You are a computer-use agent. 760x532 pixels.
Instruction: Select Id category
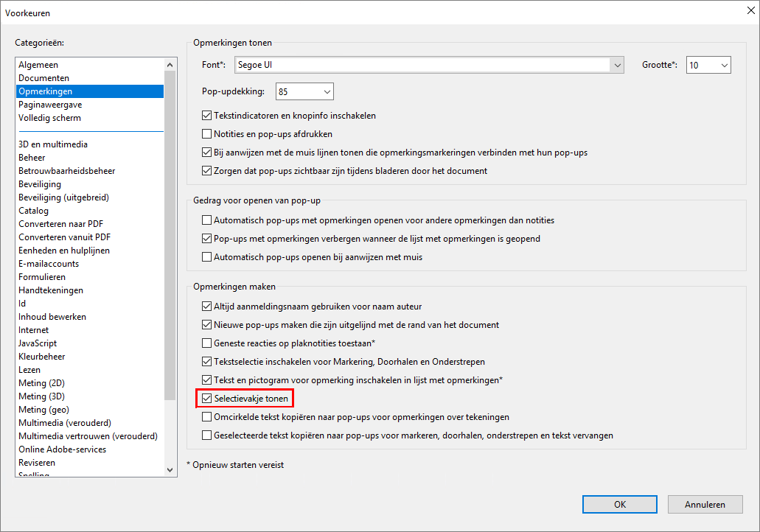(90, 304)
